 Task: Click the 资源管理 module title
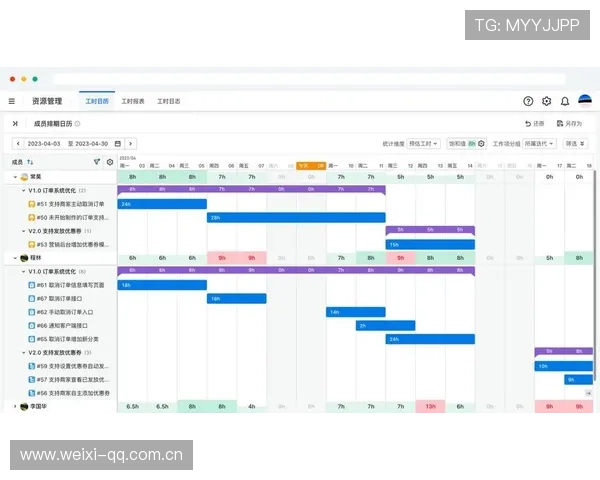(x=47, y=101)
